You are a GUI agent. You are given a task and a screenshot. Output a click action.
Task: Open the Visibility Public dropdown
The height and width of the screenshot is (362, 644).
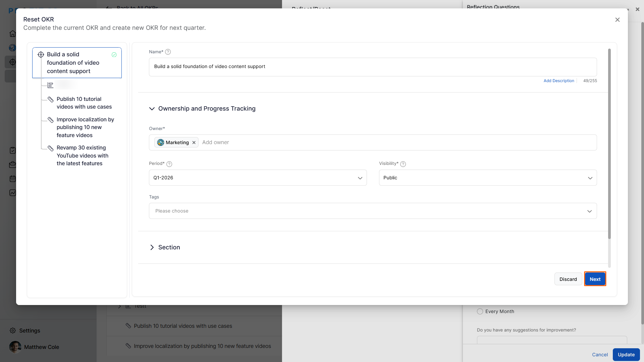488,178
